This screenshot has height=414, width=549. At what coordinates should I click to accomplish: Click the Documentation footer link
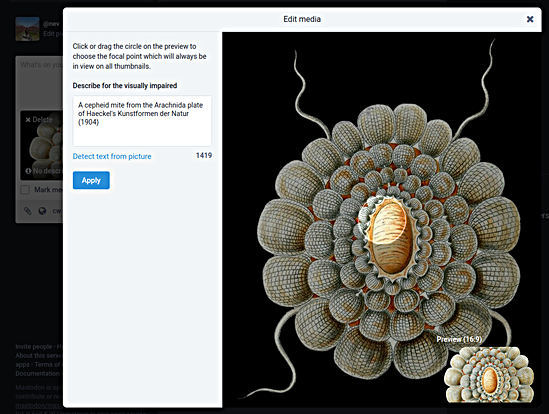click(x=37, y=373)
